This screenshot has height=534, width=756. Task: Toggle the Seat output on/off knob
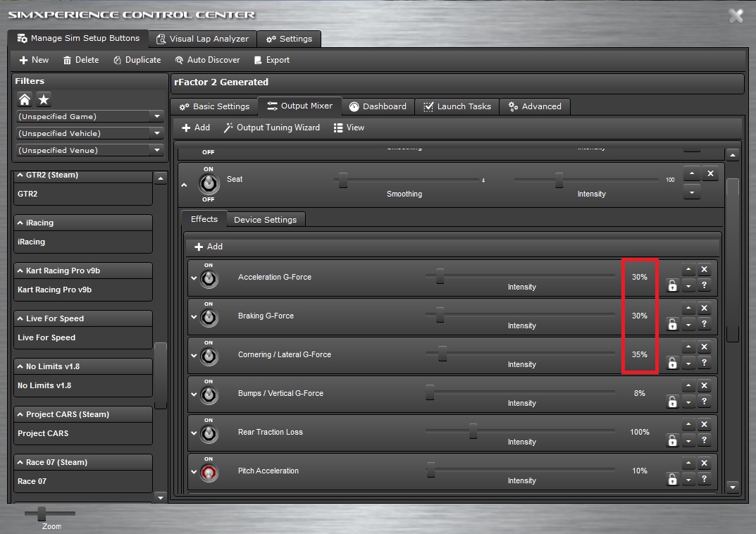(x=209, y=184)
